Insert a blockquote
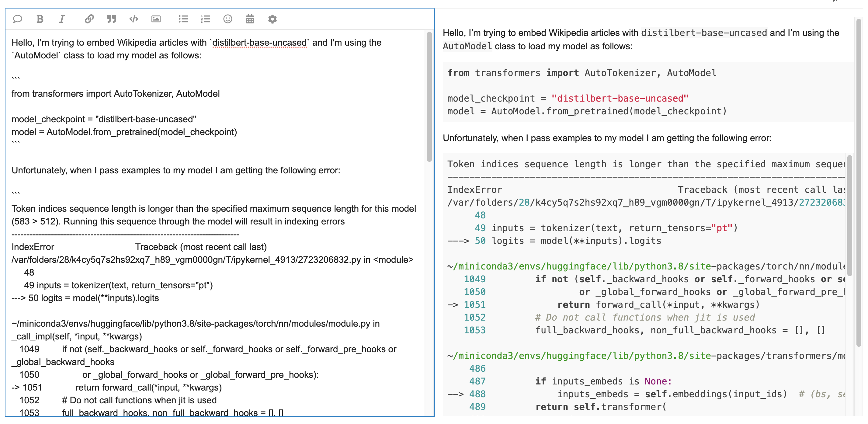The width and height of the screenshot is (868, 424). point(111,19)
